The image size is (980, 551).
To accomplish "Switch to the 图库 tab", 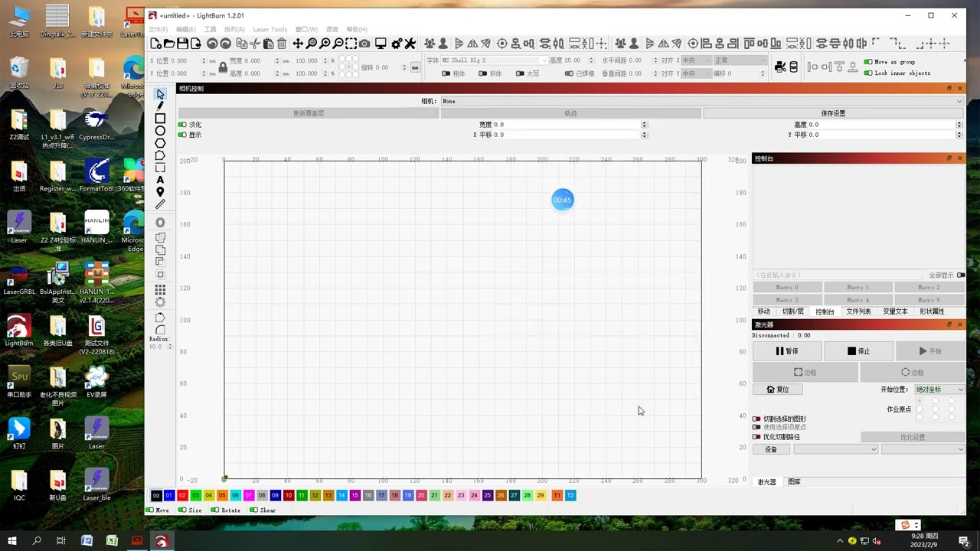I will pyautogui.click(x=795, y=482).
